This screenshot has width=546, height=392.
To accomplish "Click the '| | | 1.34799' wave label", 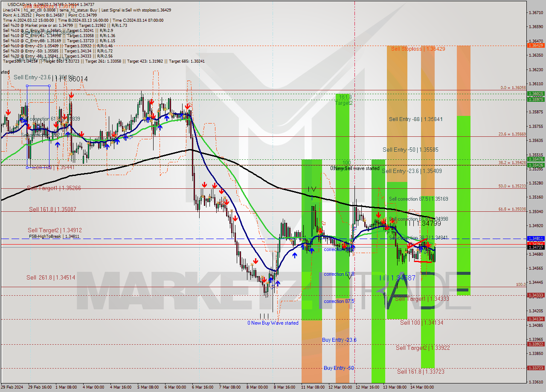I will pos(423,223).
